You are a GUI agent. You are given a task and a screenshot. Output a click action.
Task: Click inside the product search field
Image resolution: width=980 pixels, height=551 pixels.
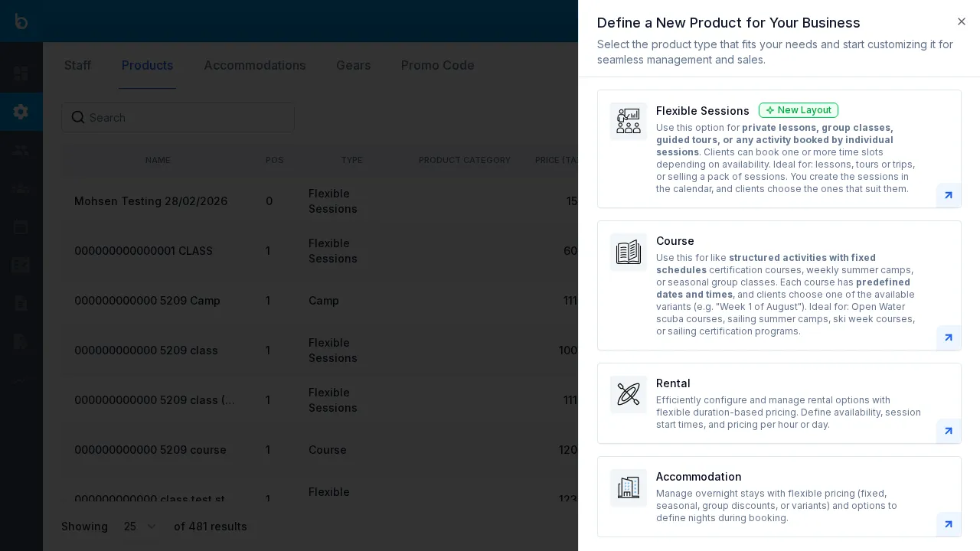[x=178, y=117]
